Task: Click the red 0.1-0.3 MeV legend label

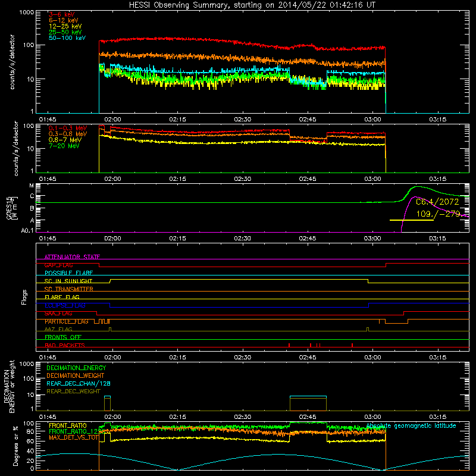Action: click(68, 128)
